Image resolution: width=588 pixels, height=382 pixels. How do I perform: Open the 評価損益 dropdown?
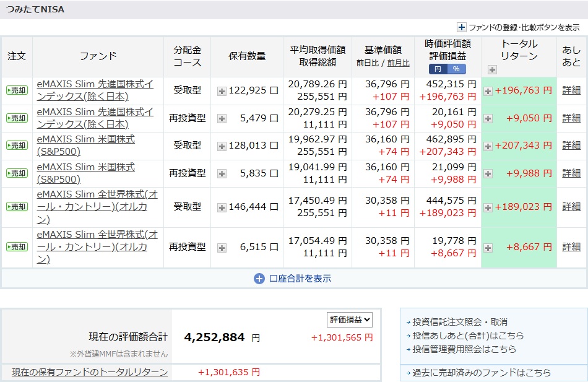click(350, 319)
